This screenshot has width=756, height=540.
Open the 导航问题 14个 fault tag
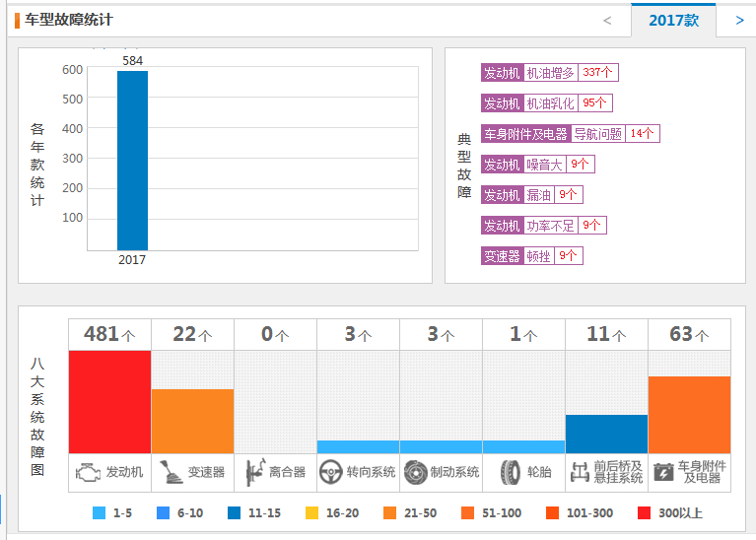(571, 134)
